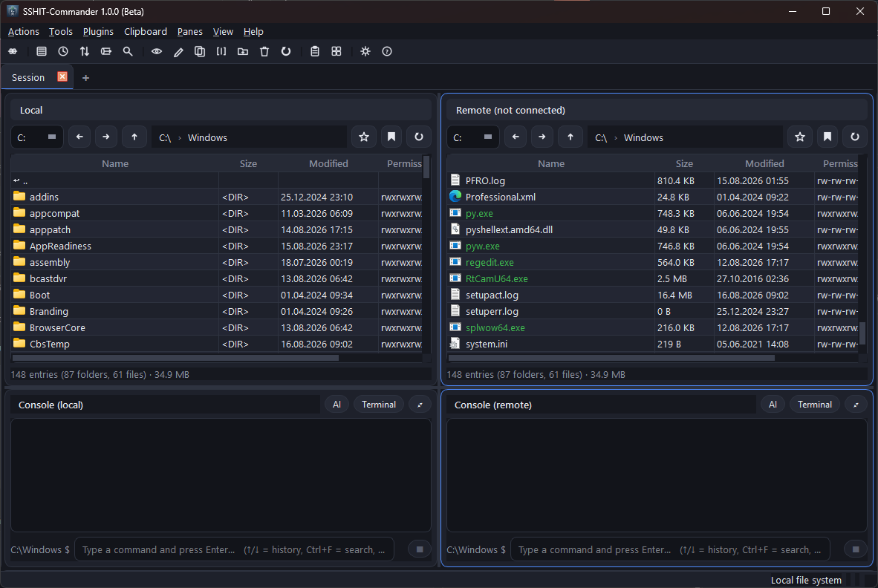Click the remote console stop button
878x588 pixels.
coord(856,549)
